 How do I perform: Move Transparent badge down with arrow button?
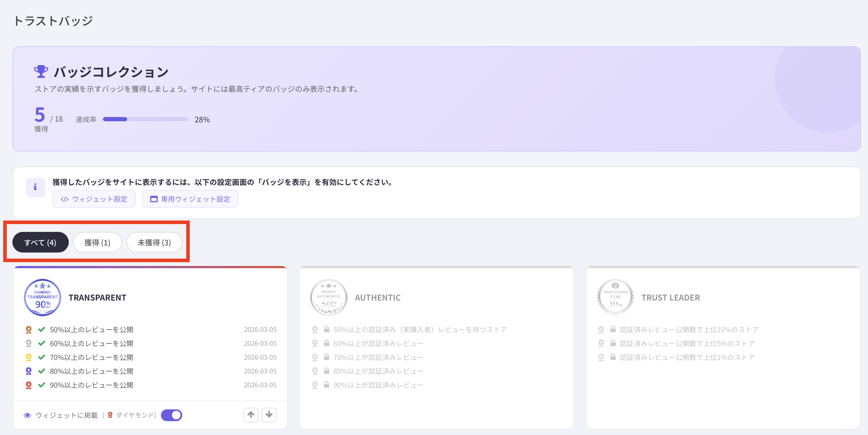269,415
